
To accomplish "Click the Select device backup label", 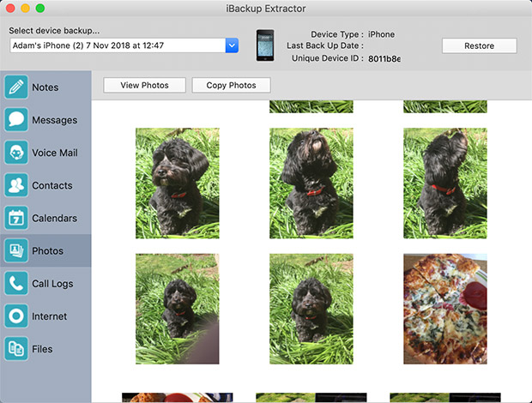I will (x=54, y=31).
